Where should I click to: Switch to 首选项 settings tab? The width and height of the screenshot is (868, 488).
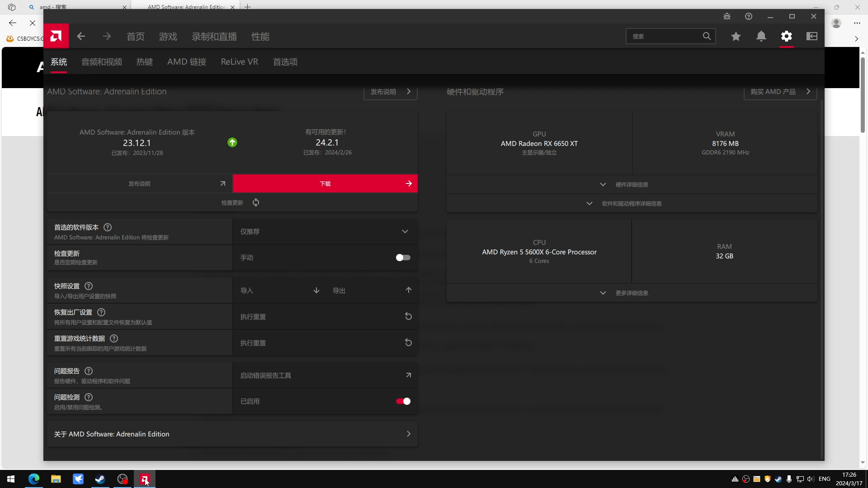pyautogui.click(x=285, y=62)
